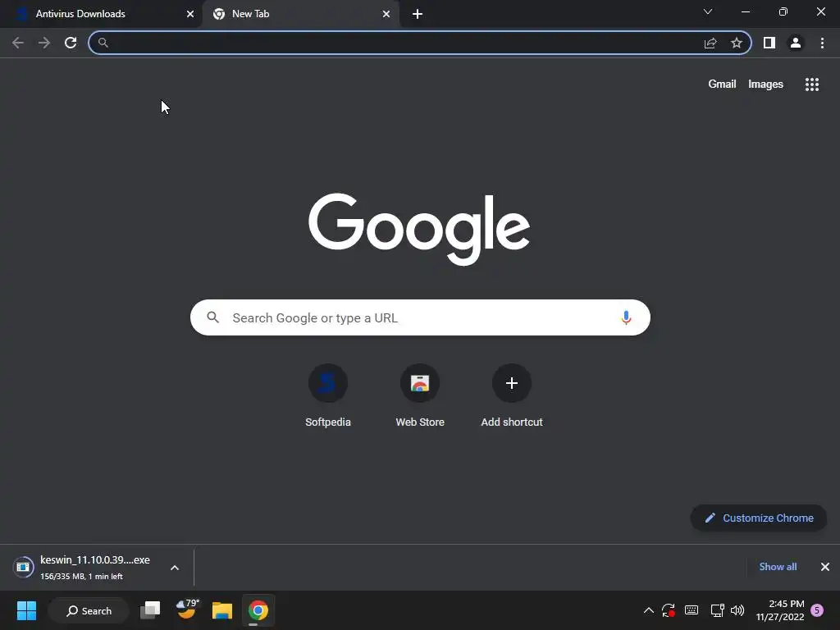840x630 pixels.
Task: Open a new tab with plus button
Action: [418, 14]
